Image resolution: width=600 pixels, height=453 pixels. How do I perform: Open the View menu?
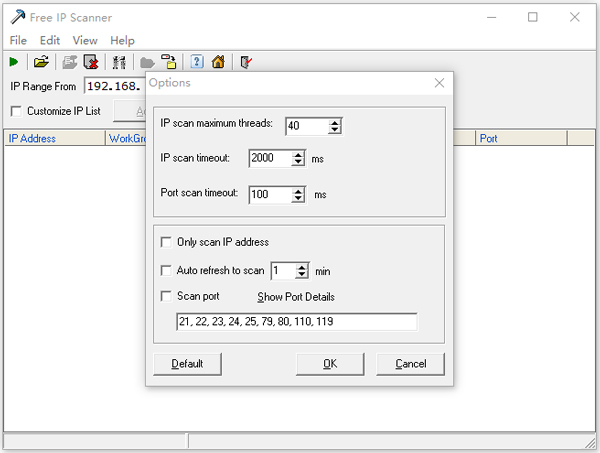pyautogui.click(x=85, y=41)
